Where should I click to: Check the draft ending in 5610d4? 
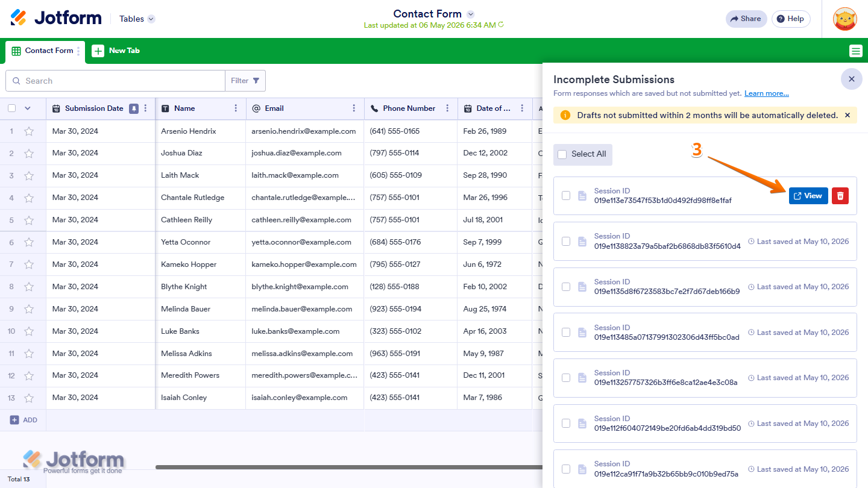(566, 241)
